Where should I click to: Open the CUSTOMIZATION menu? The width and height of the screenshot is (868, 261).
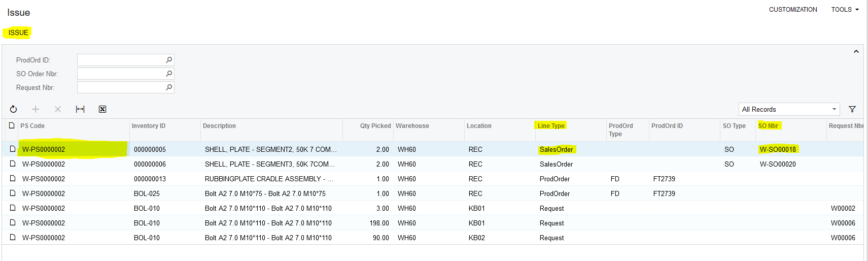792,10
